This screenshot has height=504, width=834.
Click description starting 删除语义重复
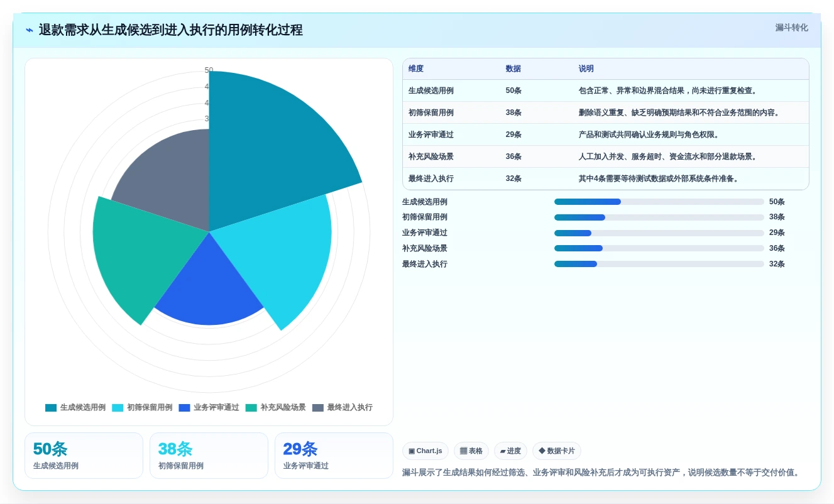[679, 112]
